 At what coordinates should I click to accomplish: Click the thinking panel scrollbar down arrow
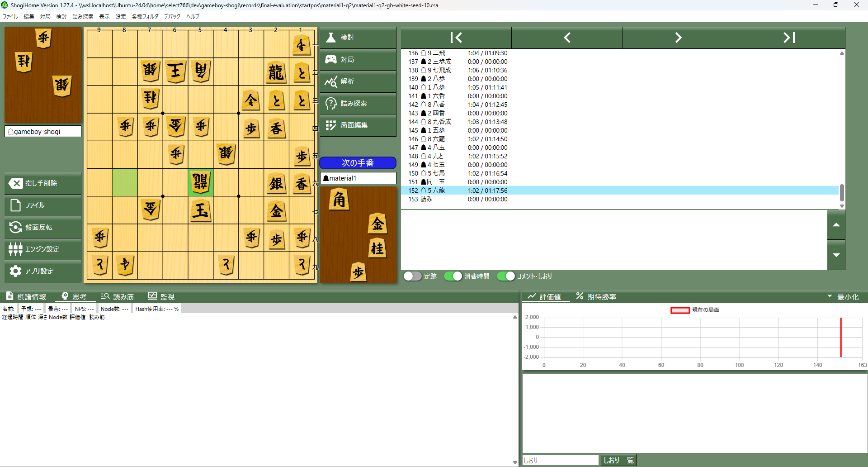tap(515, 462)
